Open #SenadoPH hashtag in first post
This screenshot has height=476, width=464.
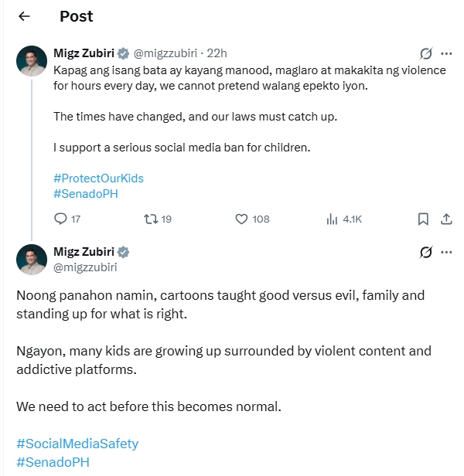86,194
